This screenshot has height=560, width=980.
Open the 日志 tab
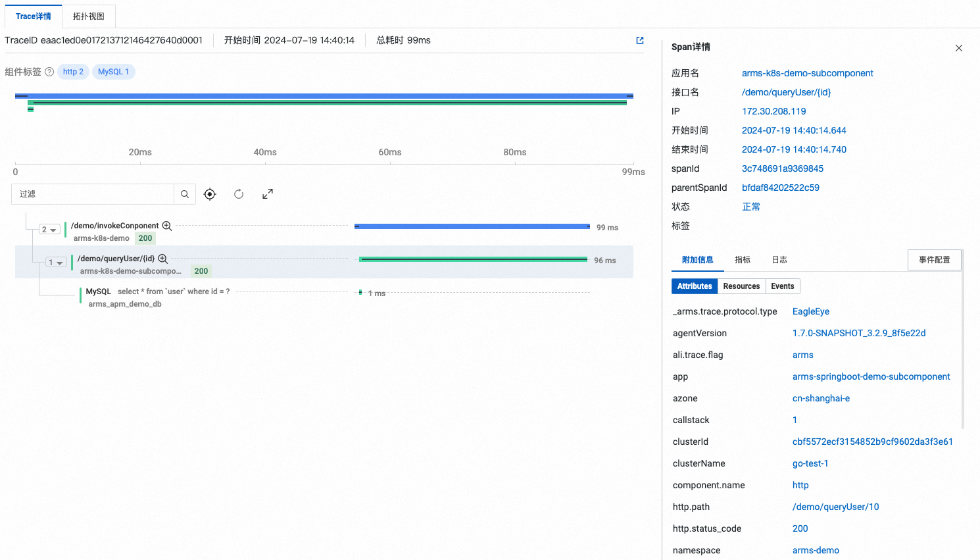pyautogui.click(x=779, y=260)
